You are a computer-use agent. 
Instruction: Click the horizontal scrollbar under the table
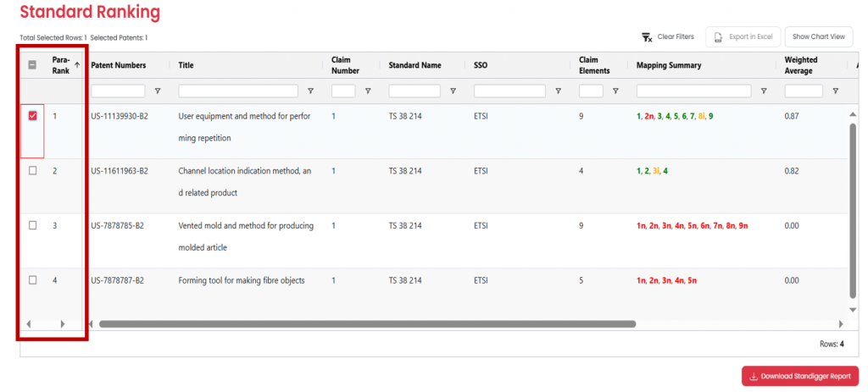click(366, 323)
